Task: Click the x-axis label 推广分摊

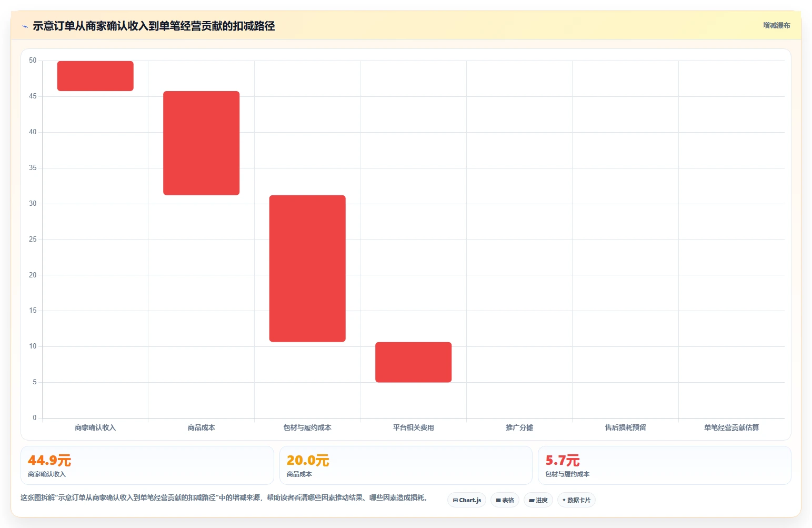Action: pyautogui.click(x=519, y=427)
